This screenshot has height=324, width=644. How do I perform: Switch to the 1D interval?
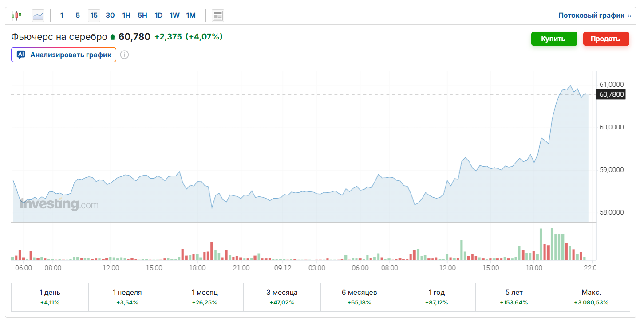tap(158, 16)
